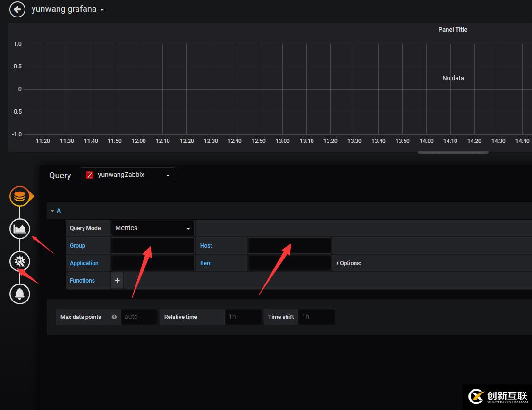Screen dimensions: 532x410
Task: Expand the Options section
Action: tap(348, 263)
